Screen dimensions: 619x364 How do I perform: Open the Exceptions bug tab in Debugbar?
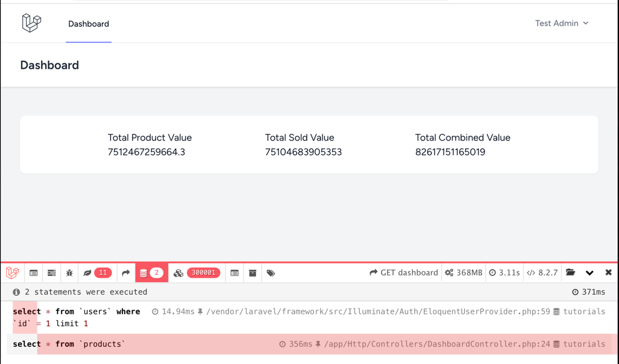[69, 273]
